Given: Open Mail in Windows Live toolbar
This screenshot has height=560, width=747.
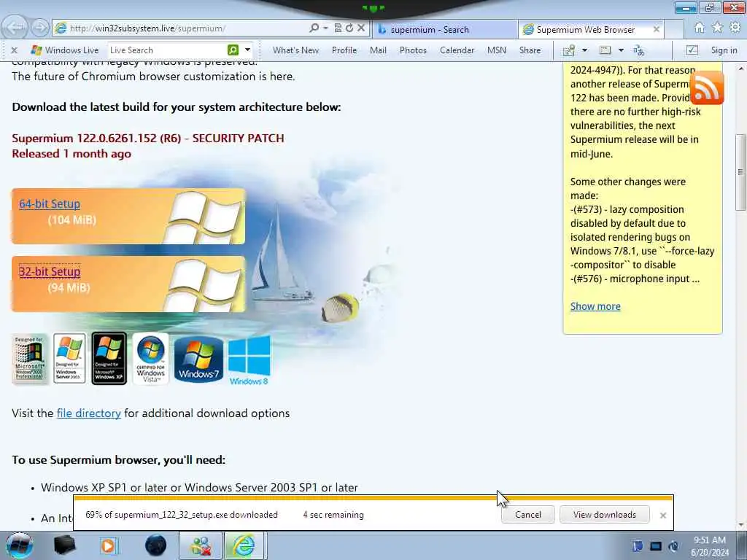Looking at the screenshot, I should click(378, 50).
